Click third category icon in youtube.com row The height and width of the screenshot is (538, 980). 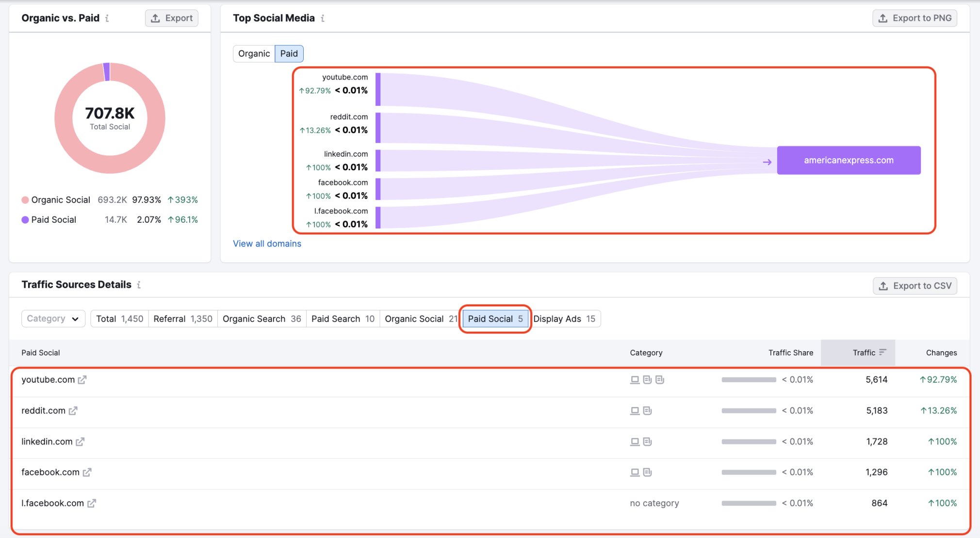[660, 380]
